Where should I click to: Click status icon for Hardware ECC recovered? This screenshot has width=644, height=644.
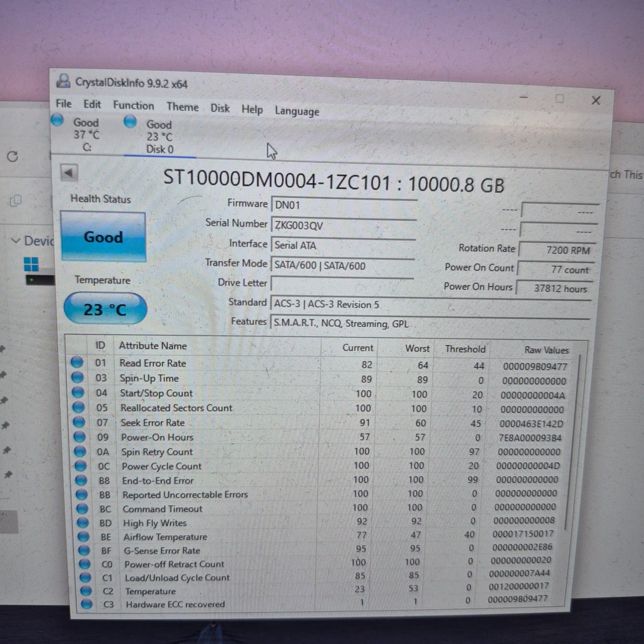pos(87,604)
